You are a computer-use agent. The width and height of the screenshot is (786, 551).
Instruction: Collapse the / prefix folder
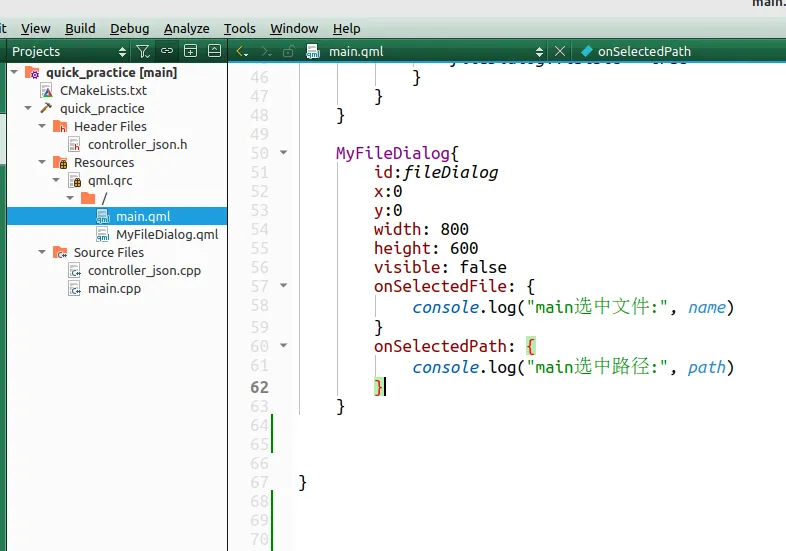pos(71,199)
